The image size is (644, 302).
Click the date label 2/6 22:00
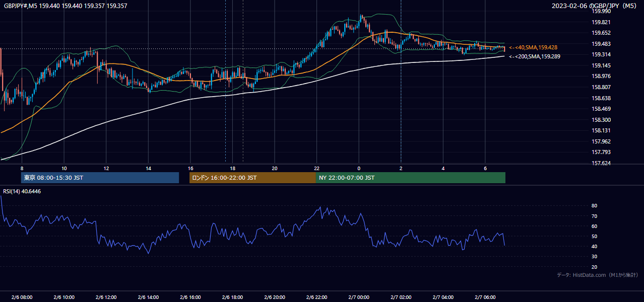pos(316,297)
